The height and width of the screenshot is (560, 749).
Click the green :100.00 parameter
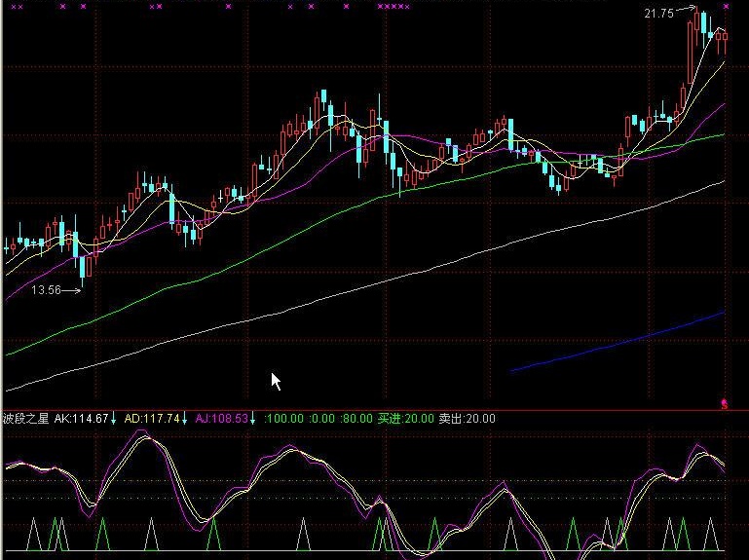283,419
